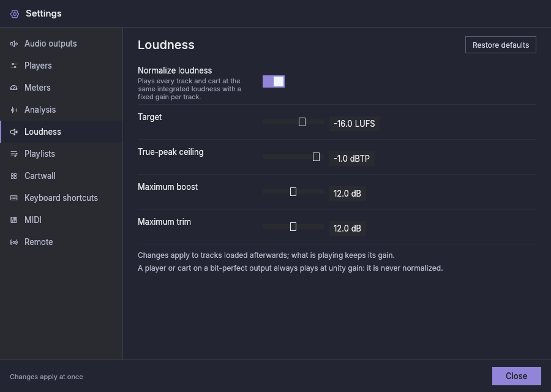
Task: Click the Maximum trim 12.0 dB field
Action: point(347,228)
